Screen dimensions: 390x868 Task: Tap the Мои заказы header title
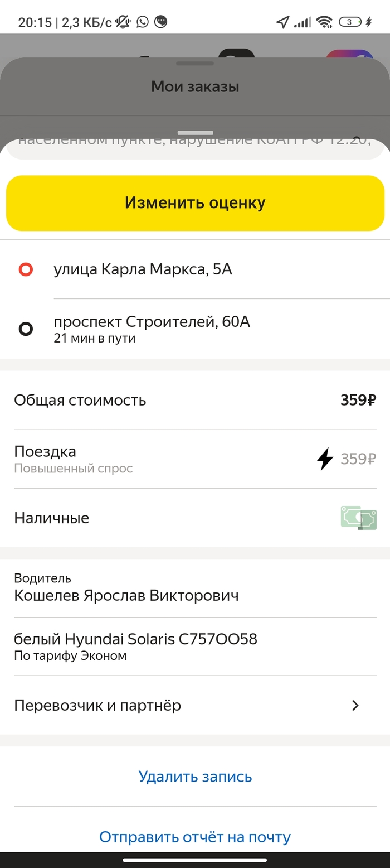(195, 86)
